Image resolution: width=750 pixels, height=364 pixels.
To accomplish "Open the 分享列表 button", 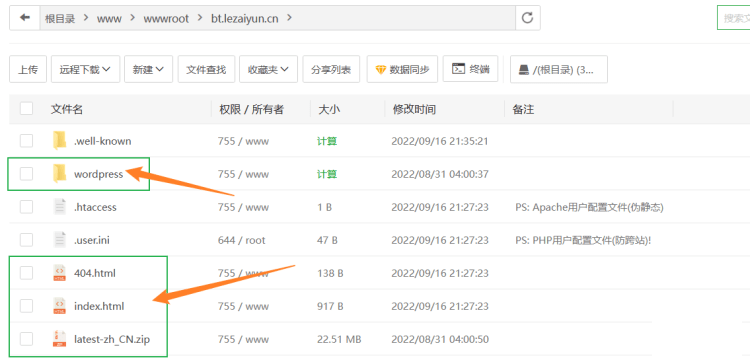I will coord(331,69).
